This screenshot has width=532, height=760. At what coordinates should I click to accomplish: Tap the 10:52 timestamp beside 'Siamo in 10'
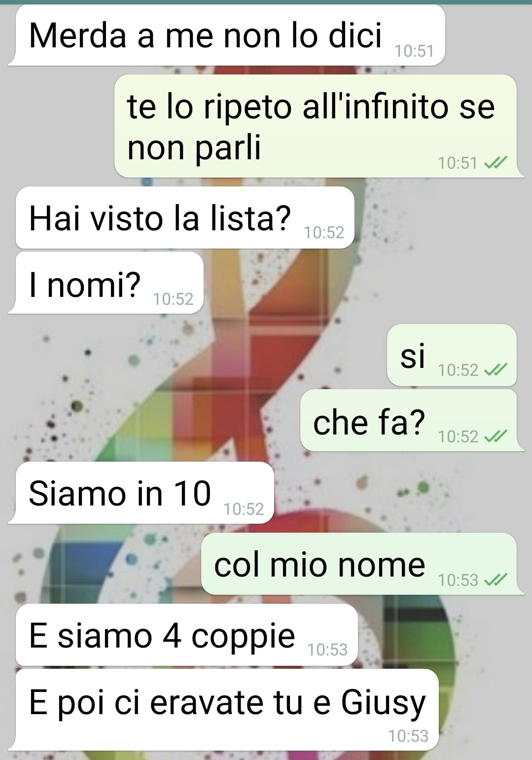pos(244,508)
